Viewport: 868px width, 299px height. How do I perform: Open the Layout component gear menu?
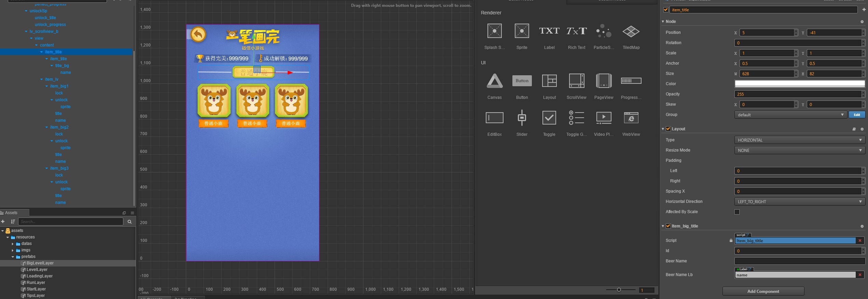(x=862, y=129)
